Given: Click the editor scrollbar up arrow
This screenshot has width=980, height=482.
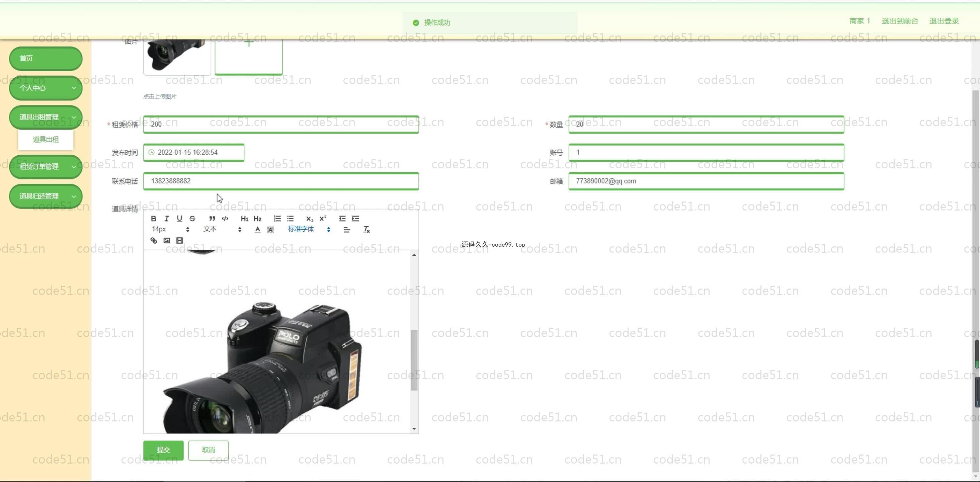Looking at the screenshot, I should coord(414,255).
